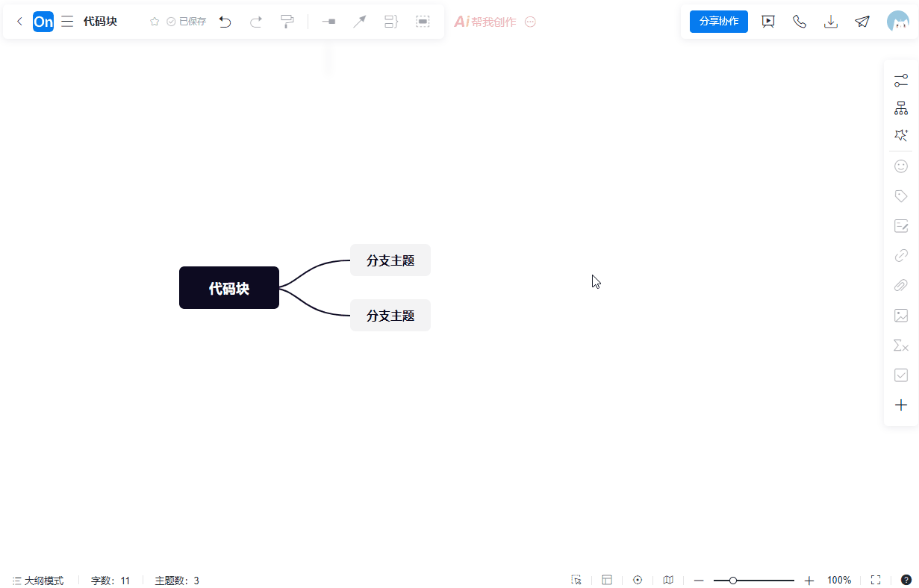
Task: Click the zoom slider handle
Action: [733, 580]
